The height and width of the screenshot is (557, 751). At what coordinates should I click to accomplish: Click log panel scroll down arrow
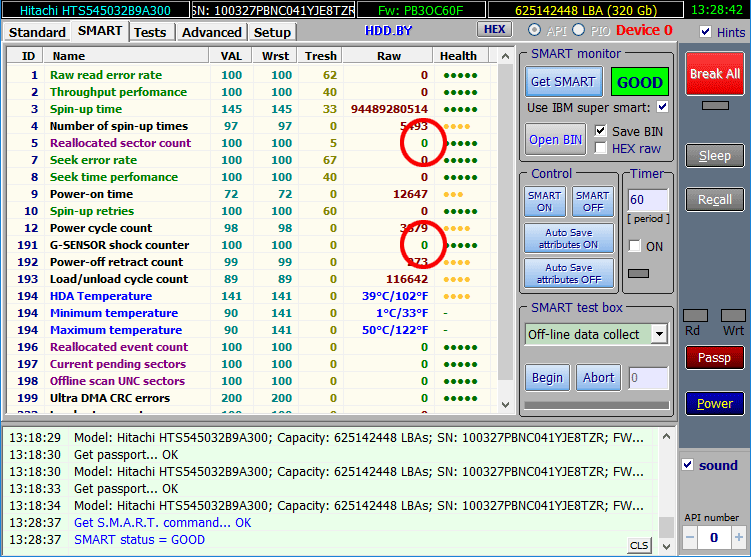click(666, 546)
